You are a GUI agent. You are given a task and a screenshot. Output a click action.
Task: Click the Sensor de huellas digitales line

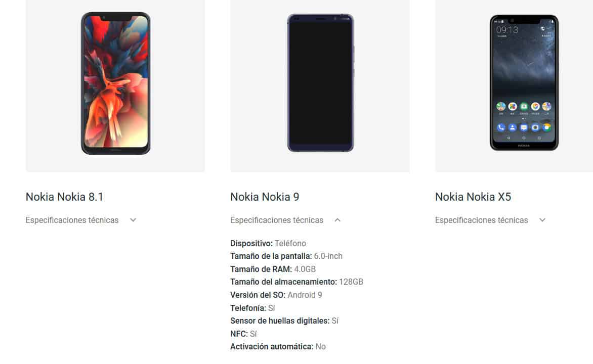(x=284, y=321)
